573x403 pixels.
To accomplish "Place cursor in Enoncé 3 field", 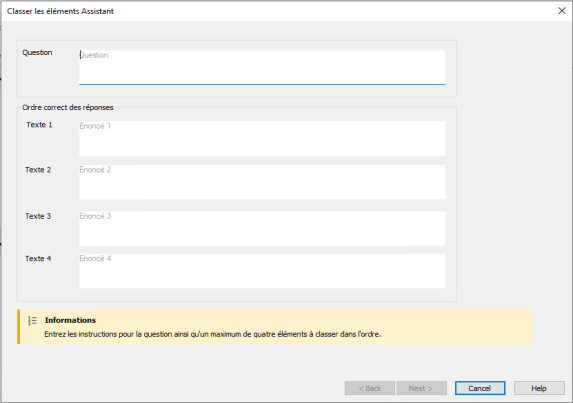I will click(x=262, y=228).
